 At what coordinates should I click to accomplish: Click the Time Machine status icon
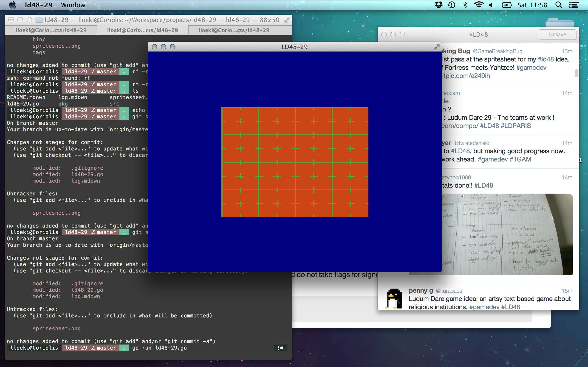[451, 5]
